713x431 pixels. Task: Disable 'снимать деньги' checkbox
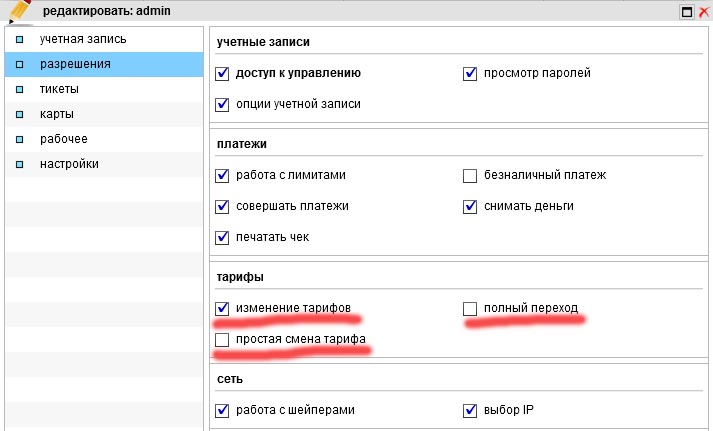point(470,207)
